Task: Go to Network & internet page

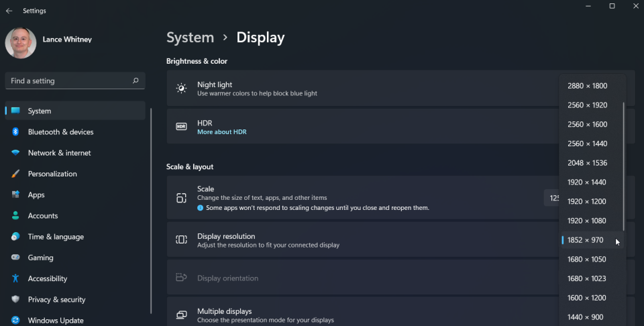Action: click(x=74, y=153)
